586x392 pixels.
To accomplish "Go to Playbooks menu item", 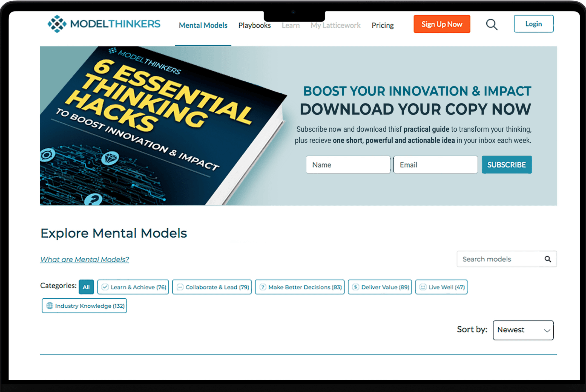I will click(254, 25).
